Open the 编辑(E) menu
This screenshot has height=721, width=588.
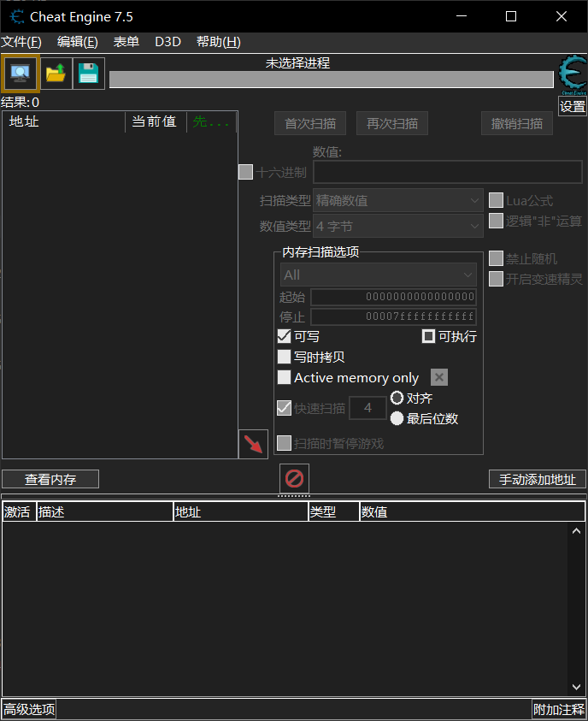[x=78, y=42]
